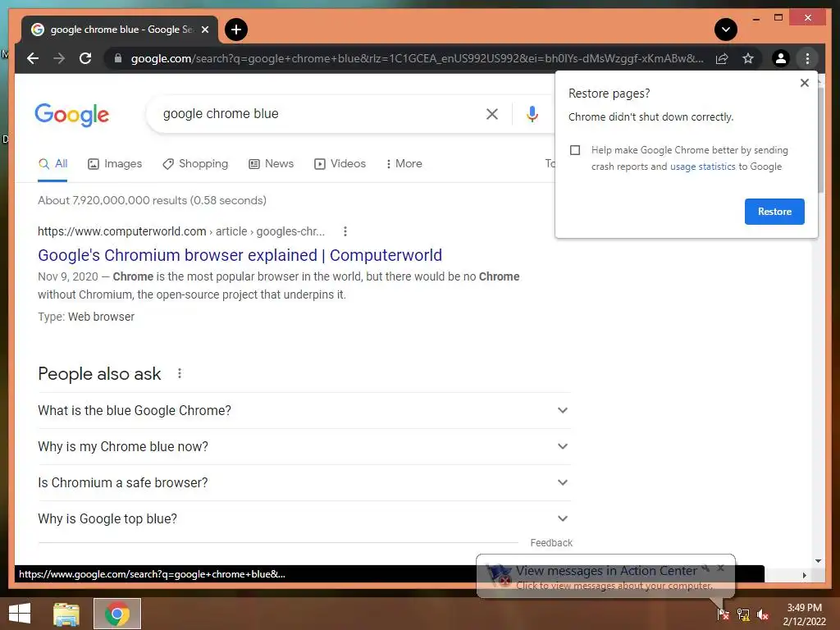Switch to the News tab
The height and width of the screenshot is (630, 840).
[x=271, y=164]
